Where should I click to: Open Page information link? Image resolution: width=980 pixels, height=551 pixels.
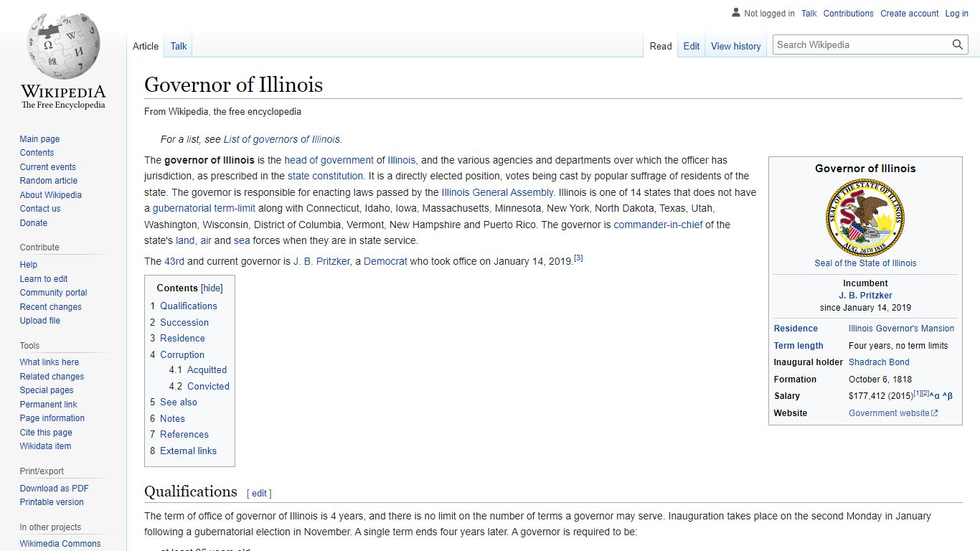pos(52,418)
